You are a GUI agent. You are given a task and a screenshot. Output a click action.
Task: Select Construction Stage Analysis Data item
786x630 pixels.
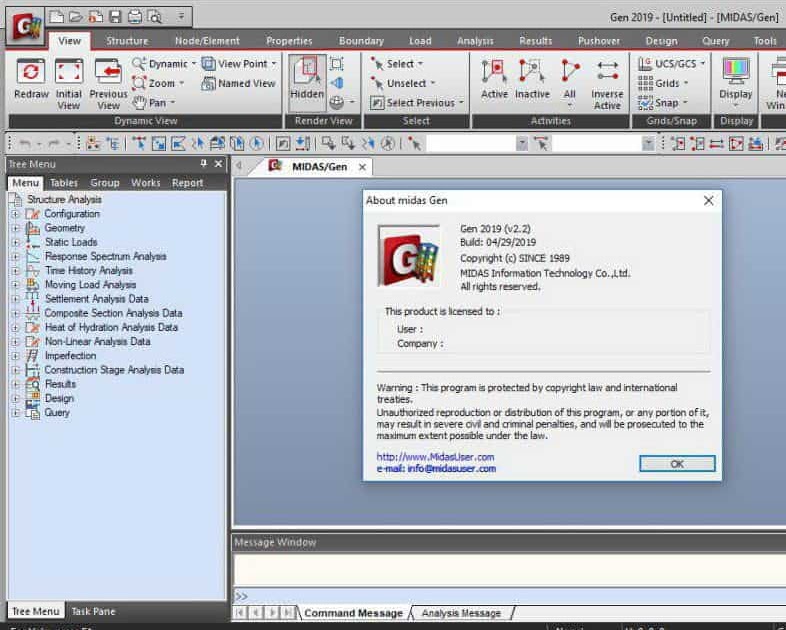[x=114, y=370]
